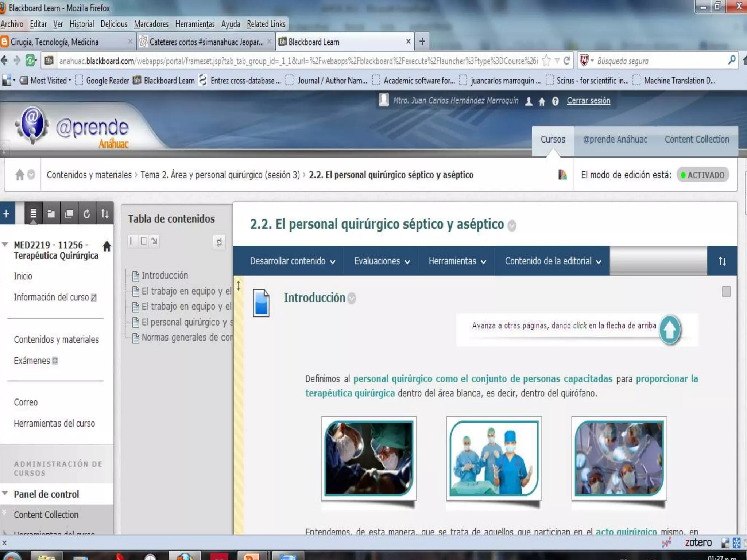Open the Desarrollar contenido dropdown
The height and width of the screenshot is (560, 747).
click(x=292, y=261)
